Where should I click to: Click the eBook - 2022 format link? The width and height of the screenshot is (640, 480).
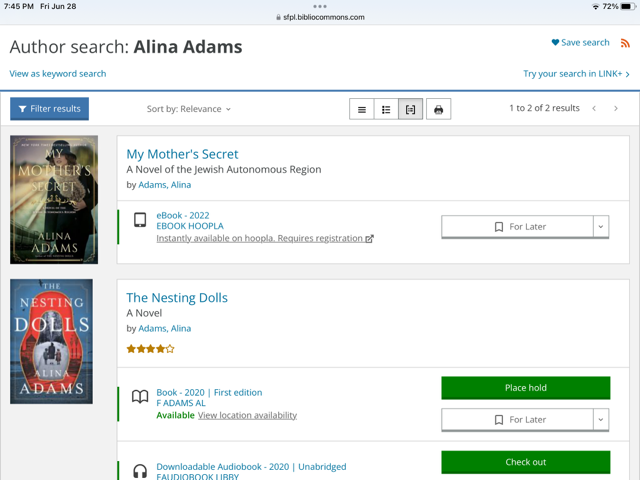(183, 215)
